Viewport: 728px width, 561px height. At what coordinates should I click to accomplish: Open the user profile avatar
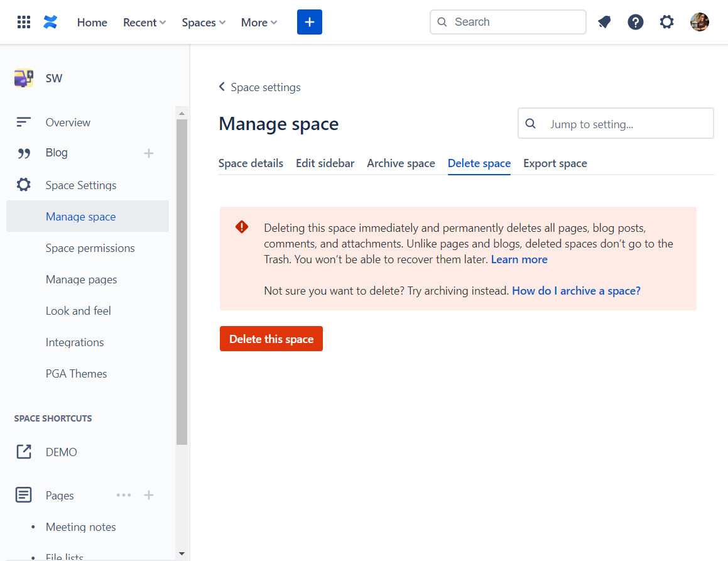[x=699, y=22]
